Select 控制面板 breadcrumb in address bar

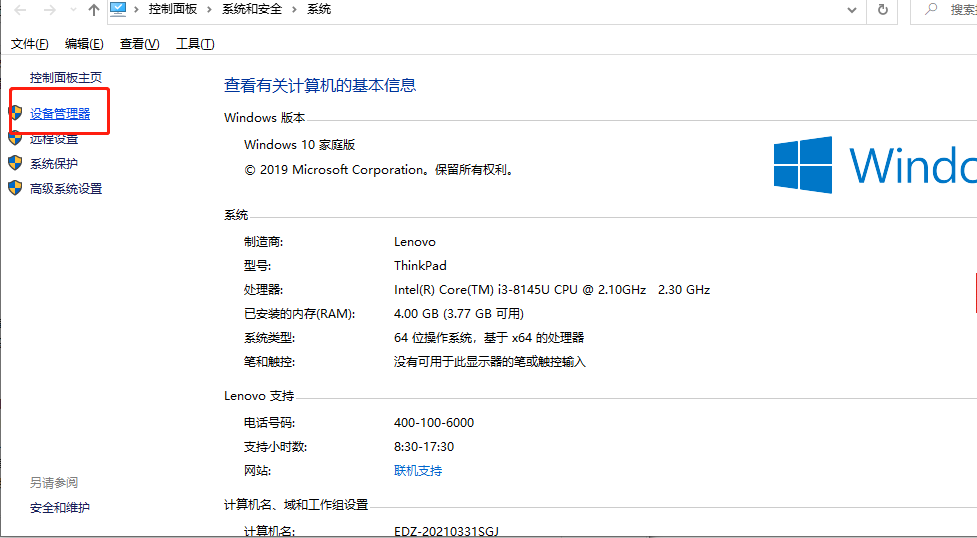coord(173,9)
